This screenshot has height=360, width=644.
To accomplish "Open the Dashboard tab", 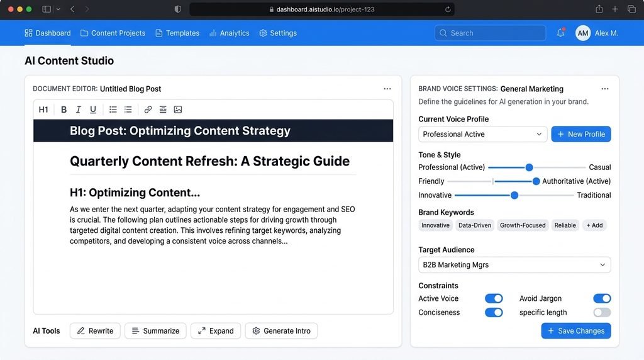I will [x=48, y=33].
